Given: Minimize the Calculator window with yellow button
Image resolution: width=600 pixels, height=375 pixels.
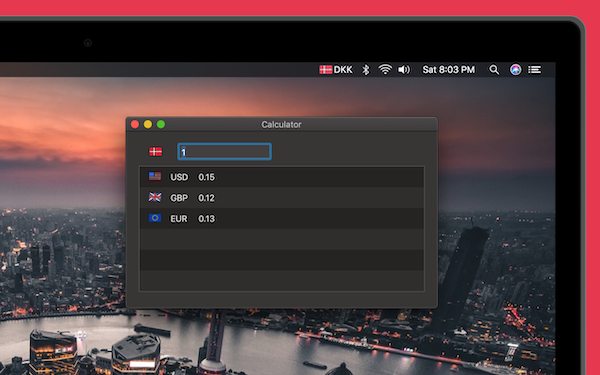Looking at the screenshot, I should tap(148, 124).
